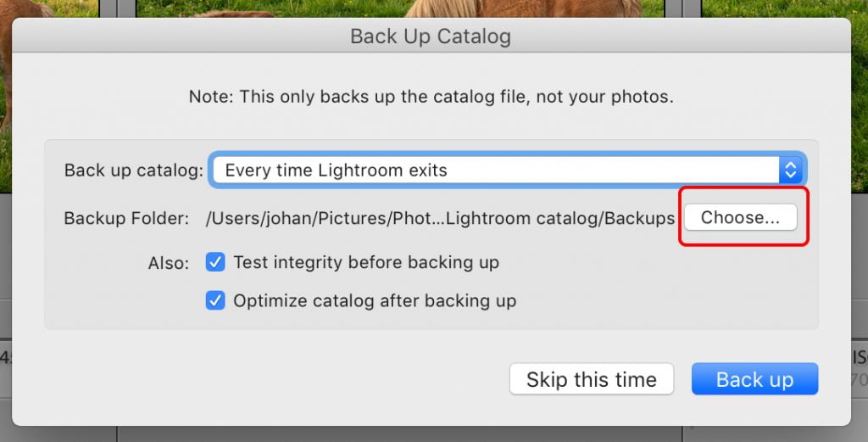
Task: Click the checkmark icon beside Optimize catalog
Action: (x=215, y=301)
